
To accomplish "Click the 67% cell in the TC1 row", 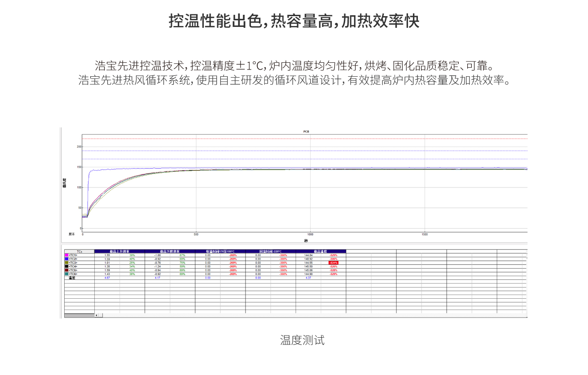I will pyautogui.click(x=183, y=255).
